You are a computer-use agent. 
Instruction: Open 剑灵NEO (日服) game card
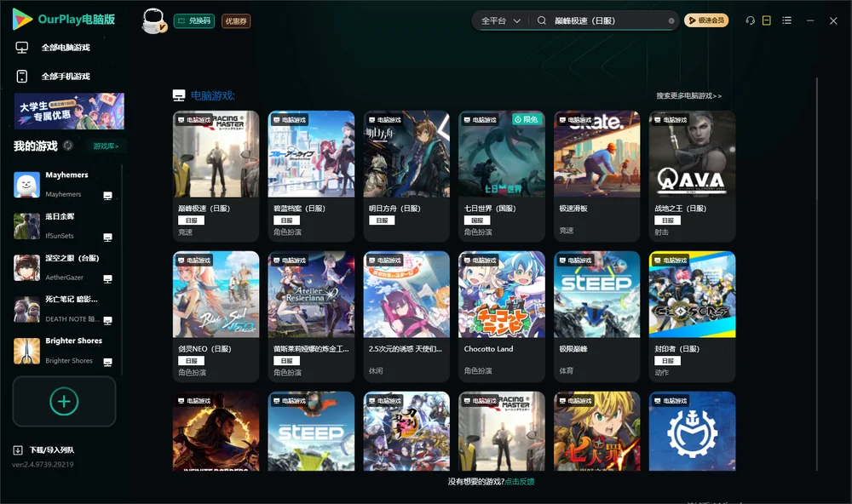tap(216, 317)
